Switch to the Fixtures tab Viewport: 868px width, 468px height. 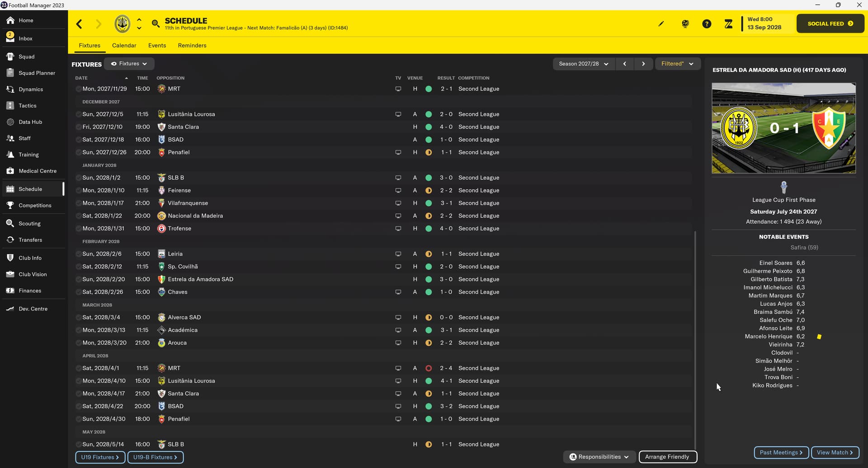coord(90,45)
